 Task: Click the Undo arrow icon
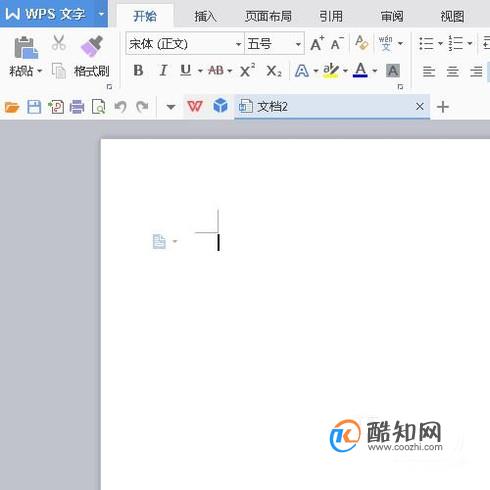click(120, 107)
